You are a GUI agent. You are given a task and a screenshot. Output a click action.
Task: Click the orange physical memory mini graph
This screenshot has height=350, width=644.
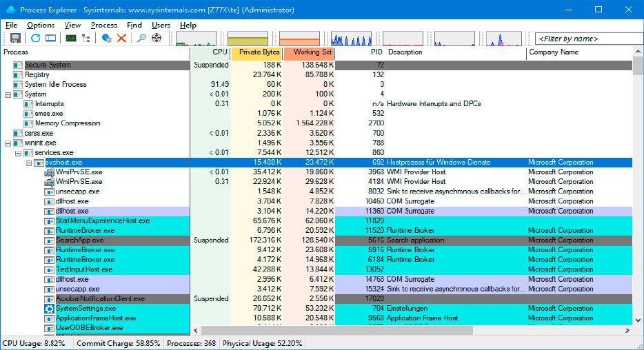click(299, 39)
